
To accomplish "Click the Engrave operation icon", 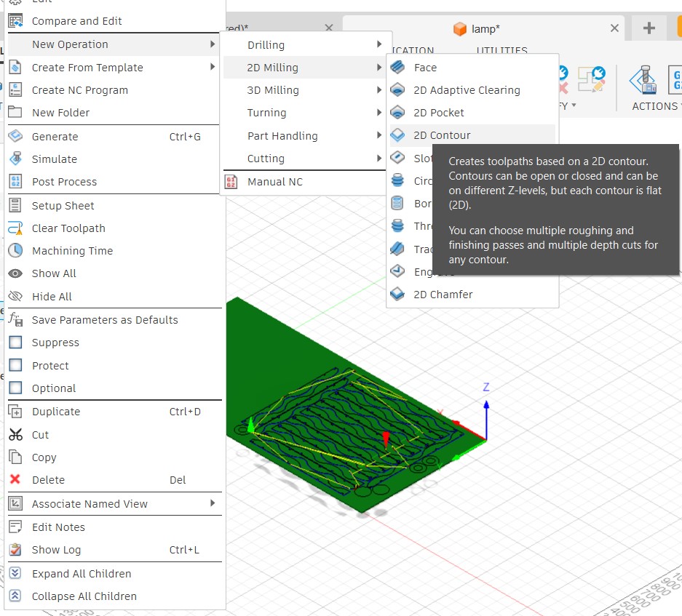I will pyautogui.click(x=397, y=272).
